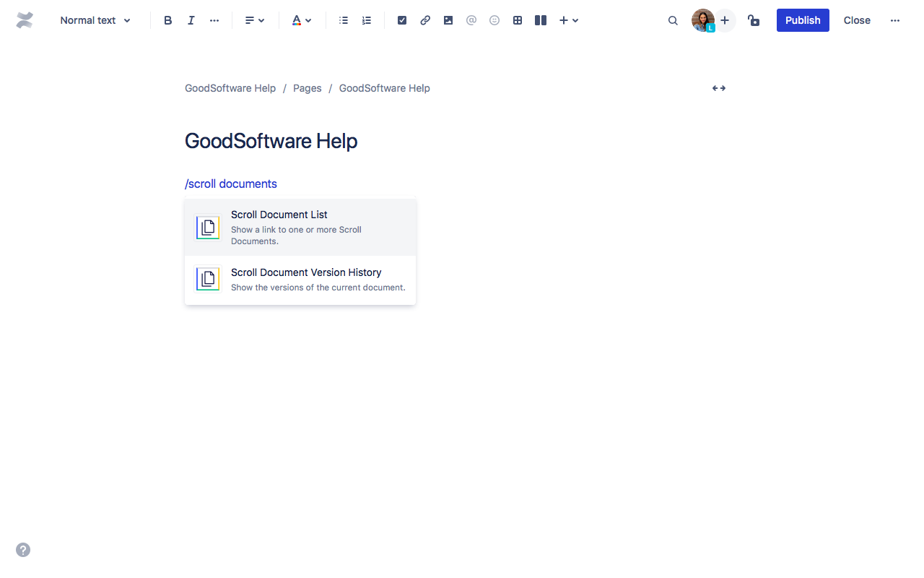Screen dimensions: 924x578
Task: Open the text color picker
Action: [x=301, y=20]
